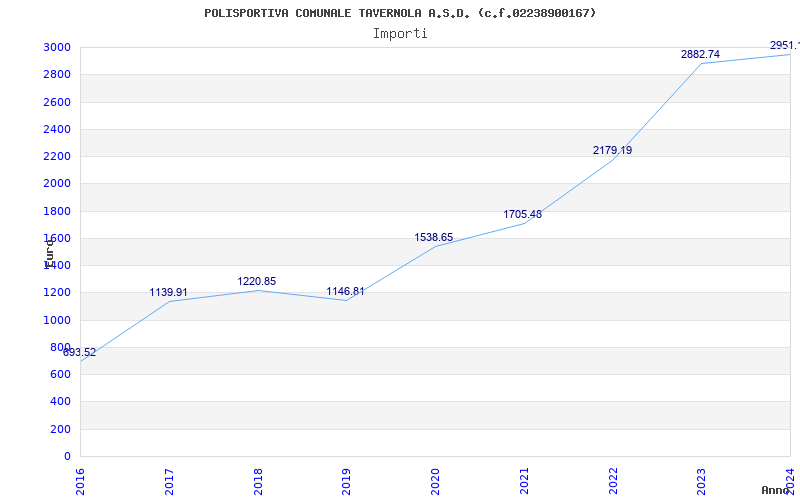
Task: Click the 1200 y-axis tick label
Action: [57, 293]
